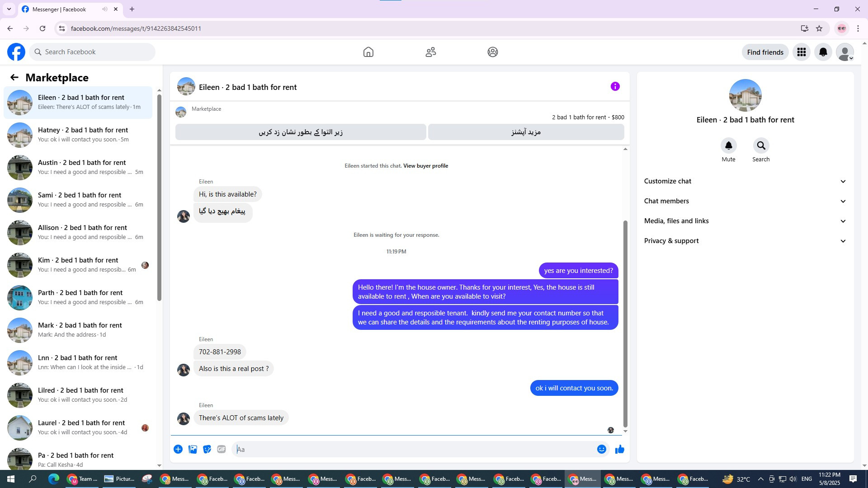
Task: Click the Urdu more options button
Action: pos(526,132)
